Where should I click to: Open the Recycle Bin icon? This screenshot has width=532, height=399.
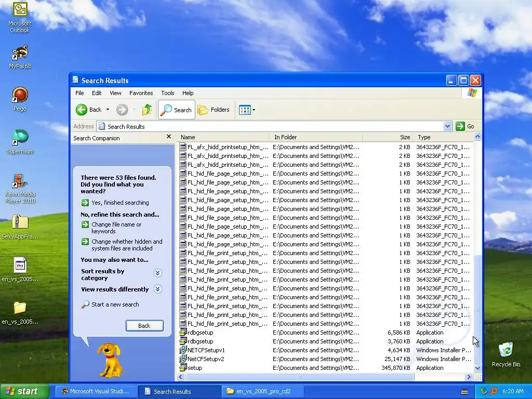[x=506, y=354]
